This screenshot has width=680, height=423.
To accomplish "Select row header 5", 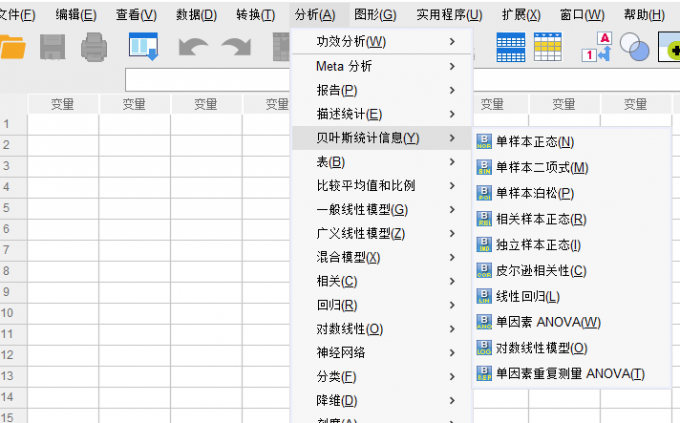I will click(13, 208).
